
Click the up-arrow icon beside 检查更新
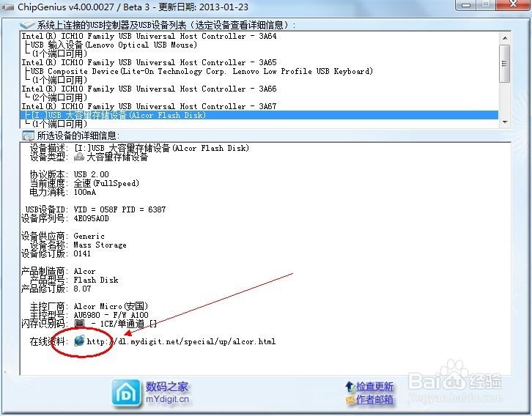350,387
